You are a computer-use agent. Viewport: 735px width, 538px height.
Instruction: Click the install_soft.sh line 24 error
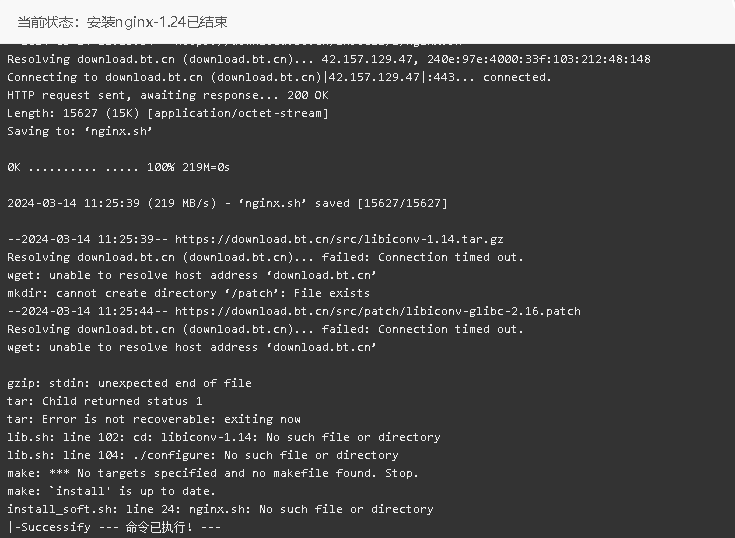pyautogui.click(x=220, y=509)
